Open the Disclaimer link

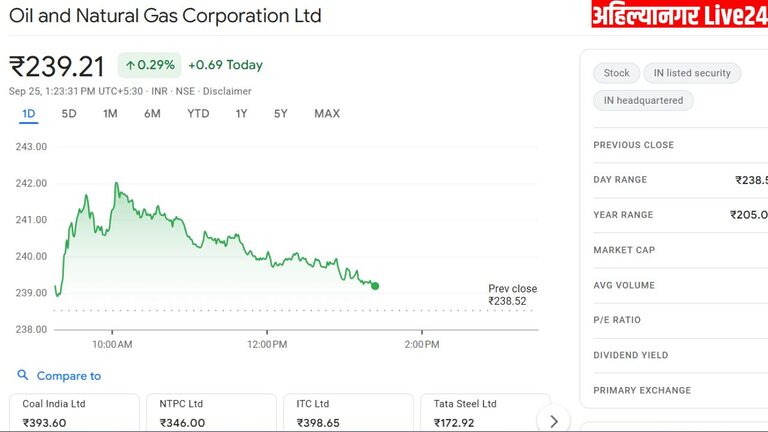point(227,91)
